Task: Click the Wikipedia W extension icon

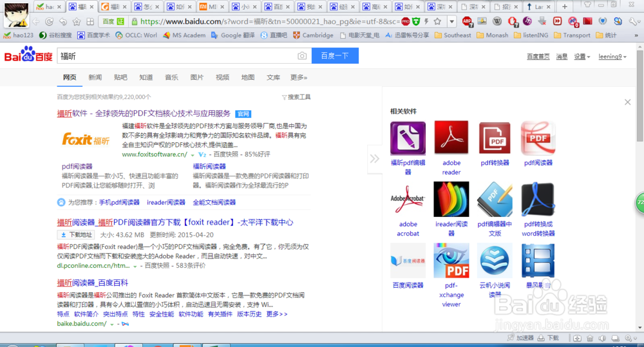Action: tap(497, 21)
